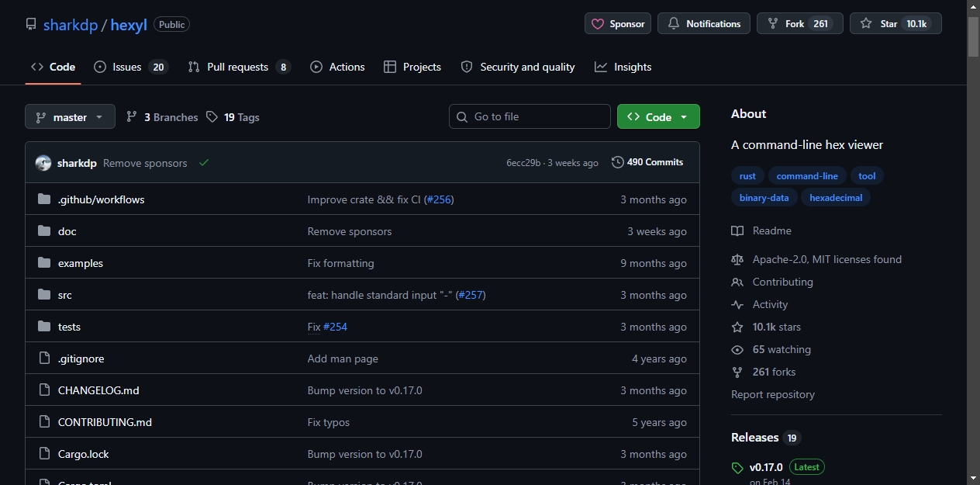The width and height of the screenshot is (980, 485).
Task: Click the pulse icon next to Activity
Action: click(x=737, y=304)
